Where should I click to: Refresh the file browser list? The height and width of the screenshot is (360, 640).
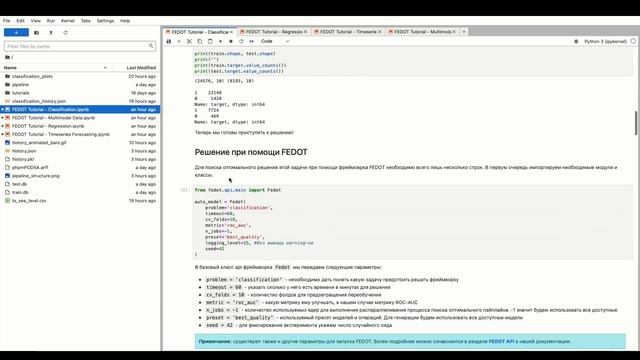point(65,33)
